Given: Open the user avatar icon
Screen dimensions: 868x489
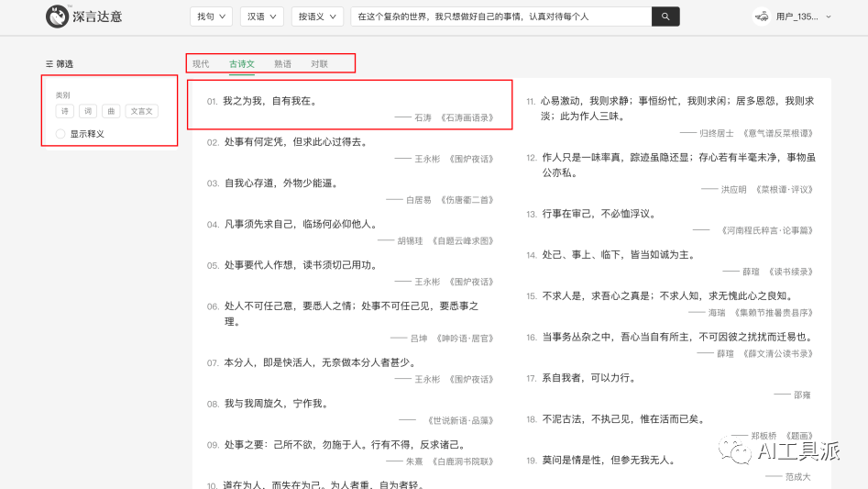Looking at the screenshot, I should click(x=762, y=17).
